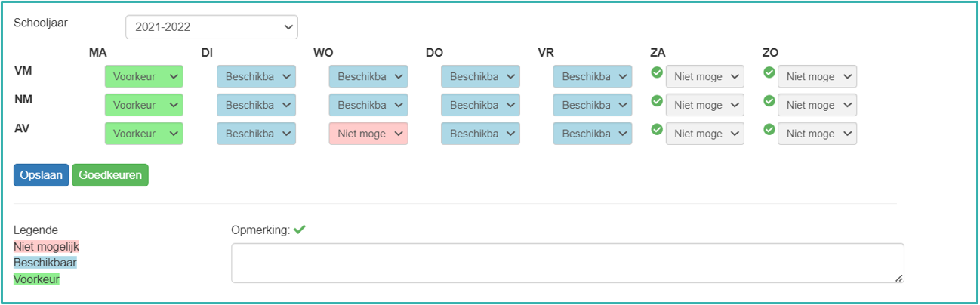This screenshot has width=980, height=305.
Task: Click green checkmark next to Opmerking
Action: pyautogui.click(x=300, y=230)
